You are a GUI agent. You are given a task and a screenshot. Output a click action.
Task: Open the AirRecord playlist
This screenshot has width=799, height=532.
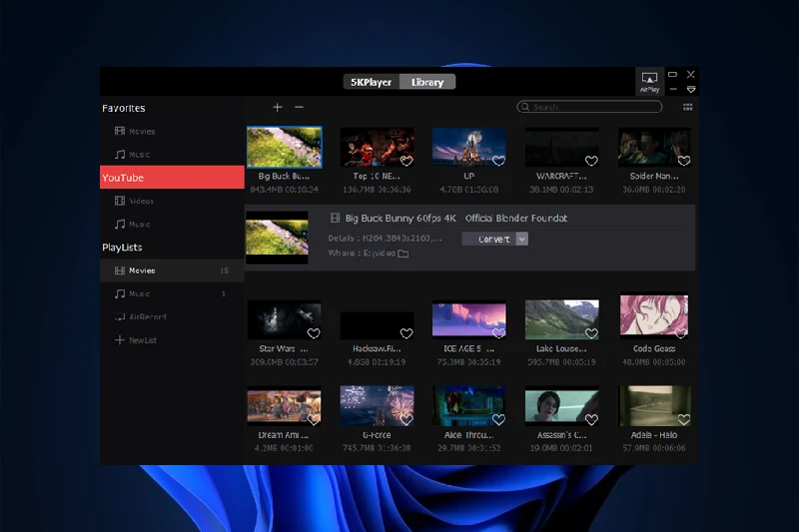coord(172,316)
